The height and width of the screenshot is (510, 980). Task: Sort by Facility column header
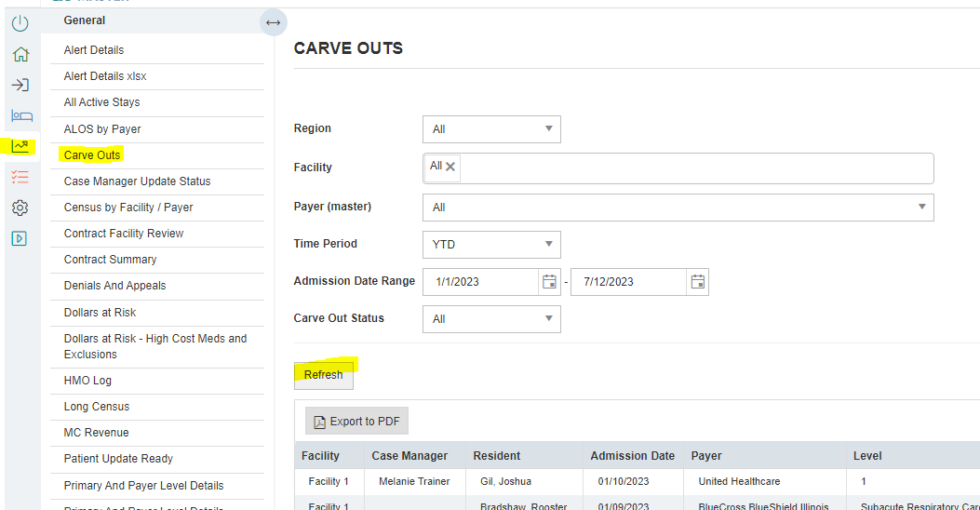point(321,456)
